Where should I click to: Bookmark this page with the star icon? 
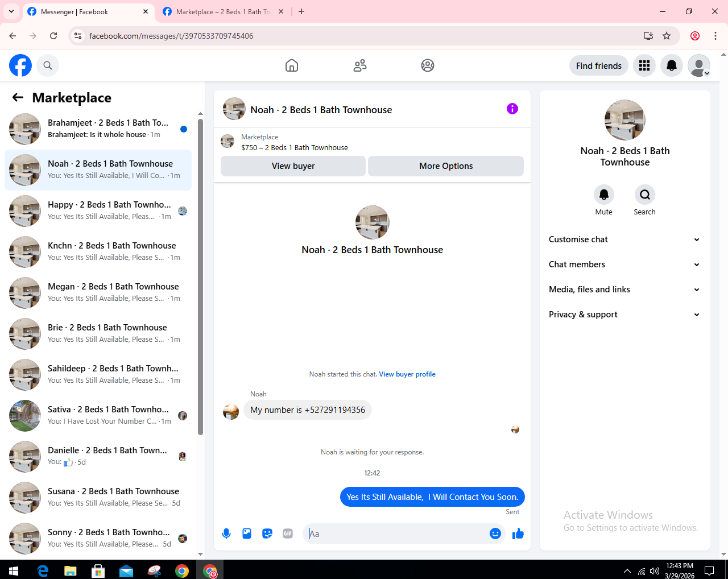(667, 36)
